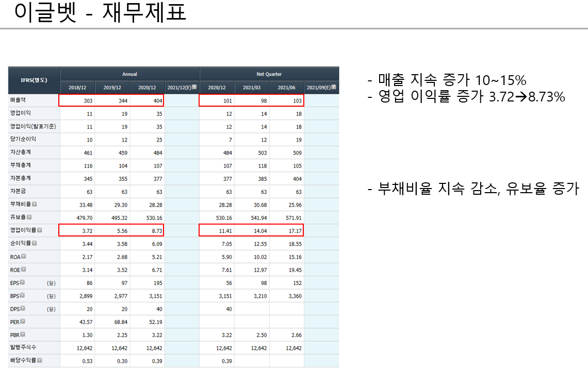Click the 2018/12 column header
Screen dimensions: 588x374
(77, 87)
